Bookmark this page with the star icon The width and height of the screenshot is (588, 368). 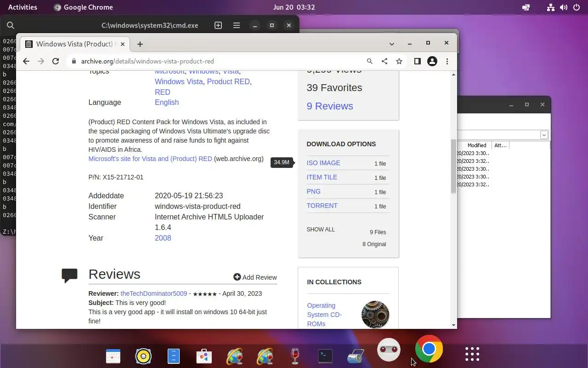point(399,61)
